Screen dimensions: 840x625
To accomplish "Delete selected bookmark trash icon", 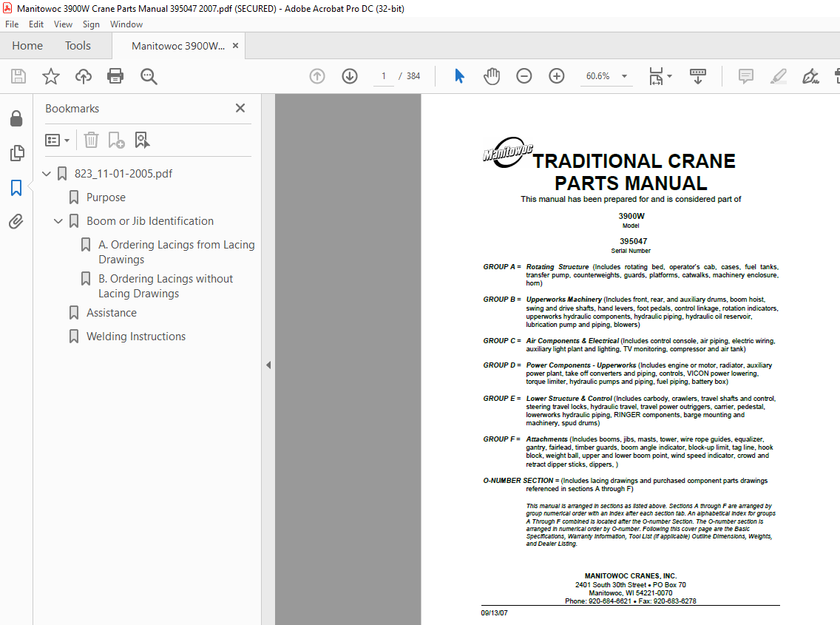I will click(91, 140).
